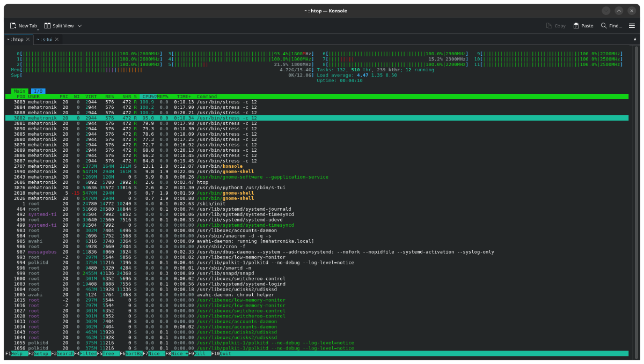
Task: Expand the Split View dropdown arrow
Action: (80, 26)
